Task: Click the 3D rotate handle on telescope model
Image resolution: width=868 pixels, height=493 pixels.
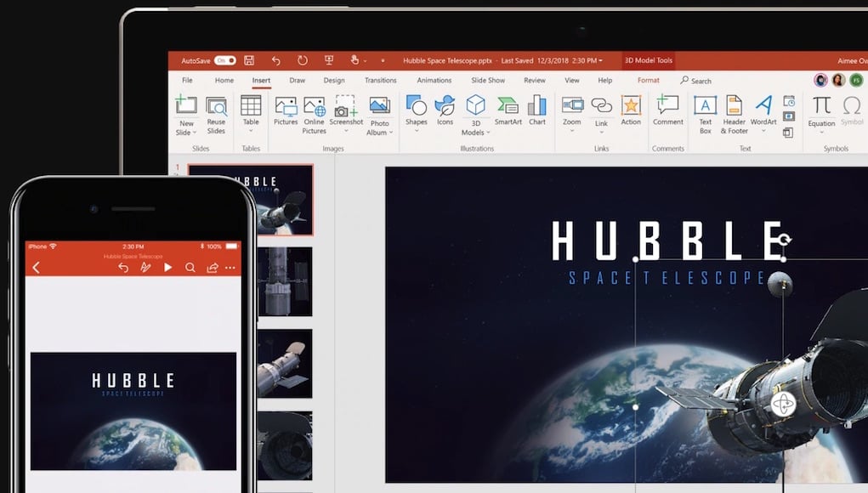Action: (x=783, y=405)
